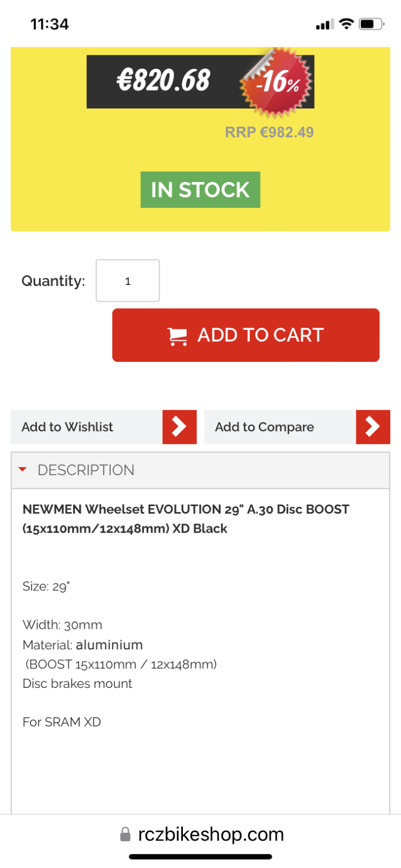Tap the red arrow beside Add to Compare
Image resolution: width=401 pixels, height=868 pixels.
coord(373,427)
